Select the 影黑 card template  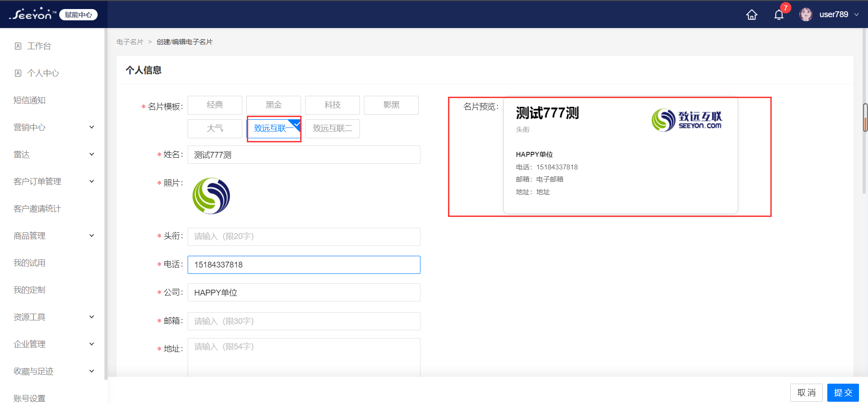391,105
